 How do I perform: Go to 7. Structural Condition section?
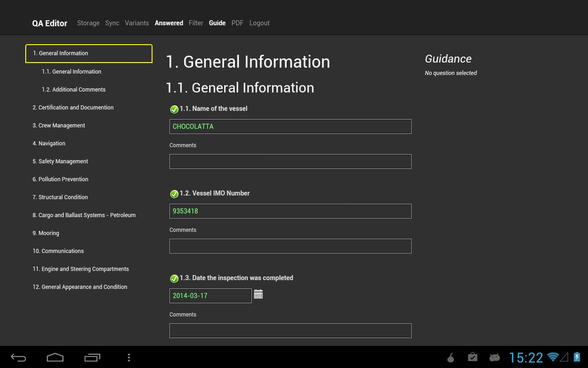[60, 197]
